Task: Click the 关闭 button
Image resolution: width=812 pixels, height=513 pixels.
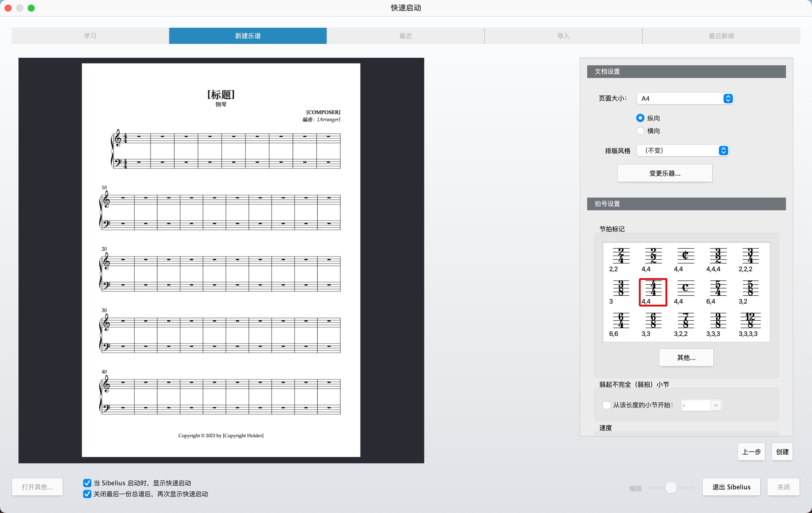Action: click(783, 487)
